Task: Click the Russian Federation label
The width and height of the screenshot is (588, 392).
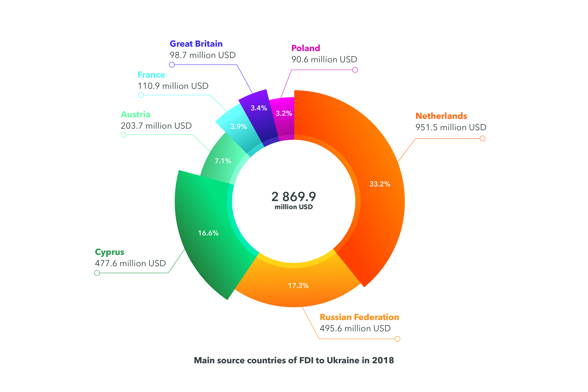Action: [x=359, y=317]
